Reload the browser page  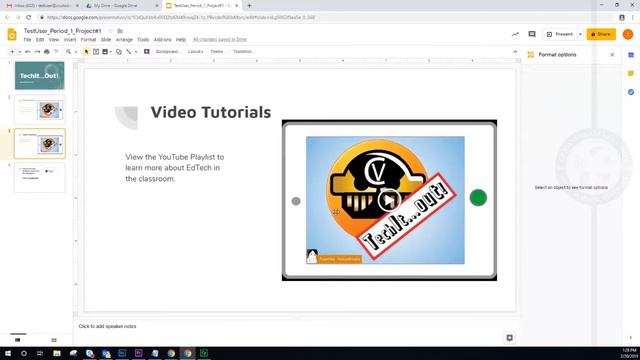(x=29, y=18)
